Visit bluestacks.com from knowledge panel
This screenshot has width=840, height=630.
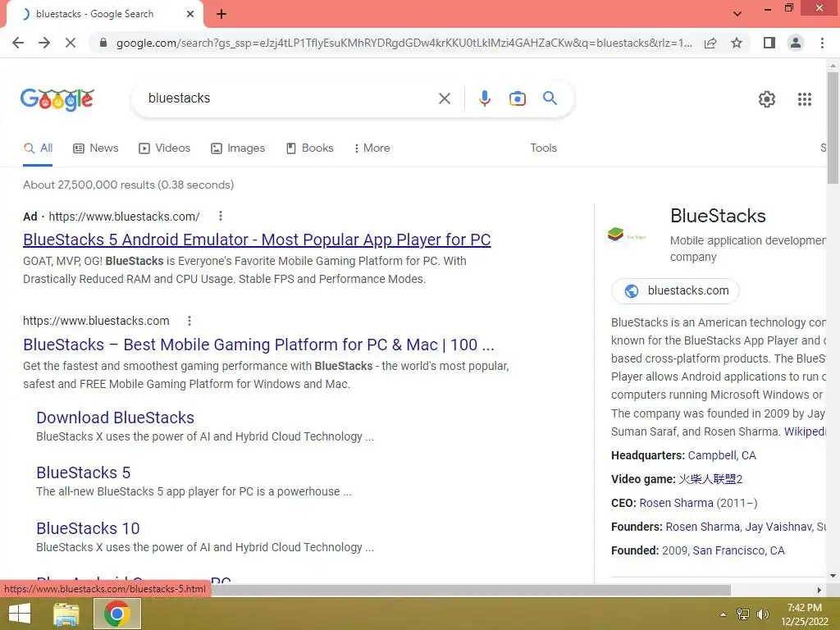coord(676,291)
